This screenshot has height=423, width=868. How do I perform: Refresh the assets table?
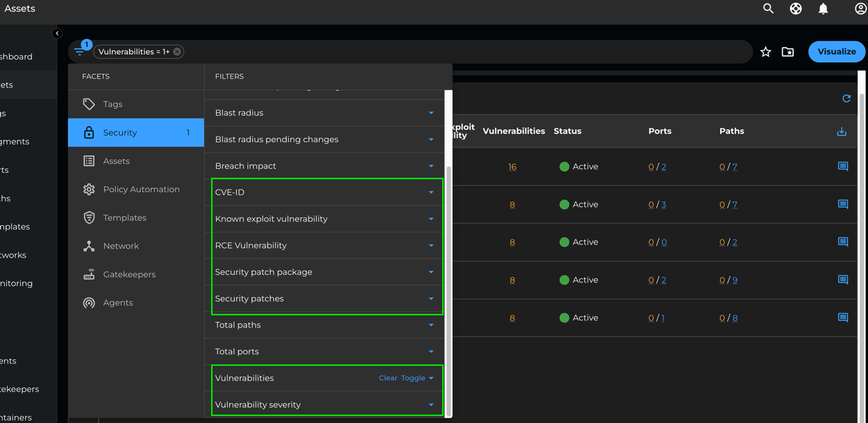click(846, 98)
